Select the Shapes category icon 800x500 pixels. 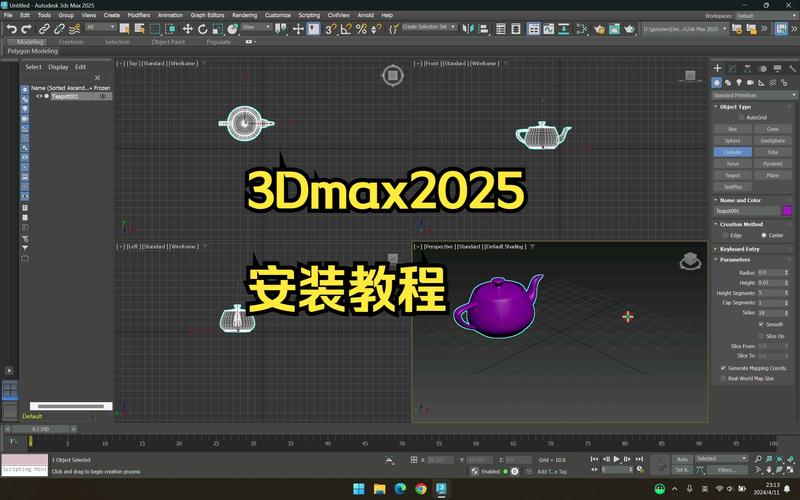tap(728, 83)
